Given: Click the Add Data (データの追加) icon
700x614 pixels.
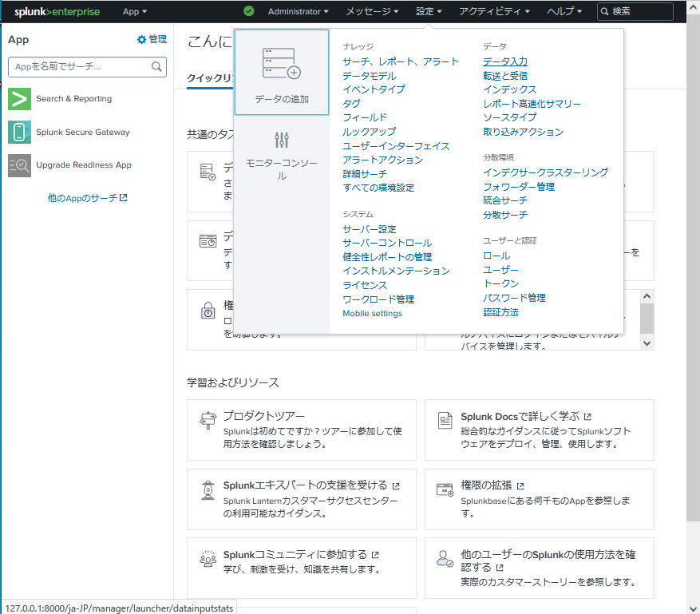Looking at the screenshot, I should [281, 63].
